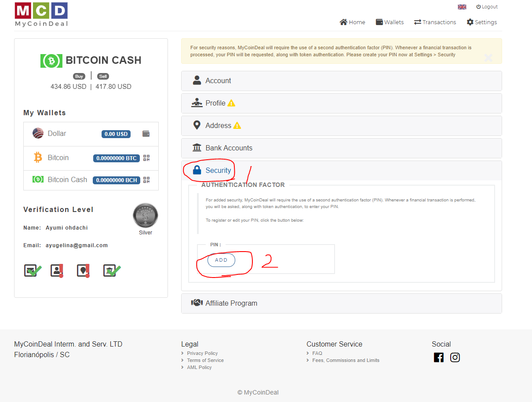532x402 pixels.
Task: Click the Affiliate handshake icon
Action: click(197, 303)
